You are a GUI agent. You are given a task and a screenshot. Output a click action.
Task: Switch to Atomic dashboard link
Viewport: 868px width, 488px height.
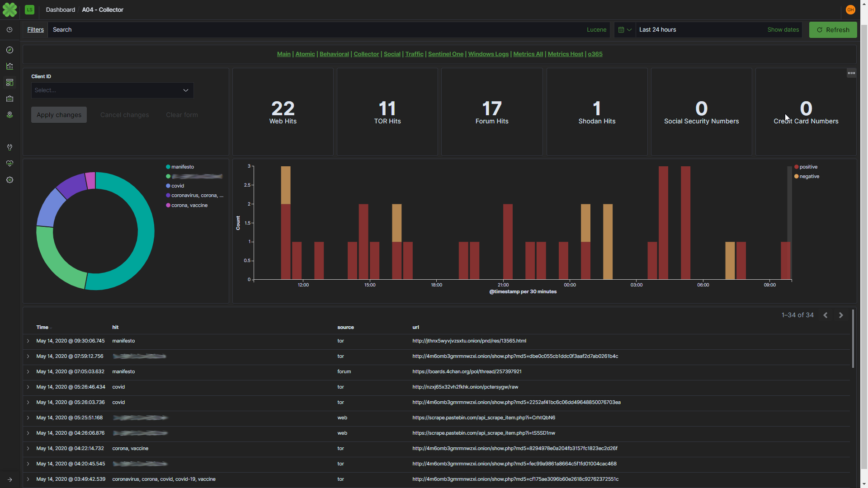pos(305,54)
